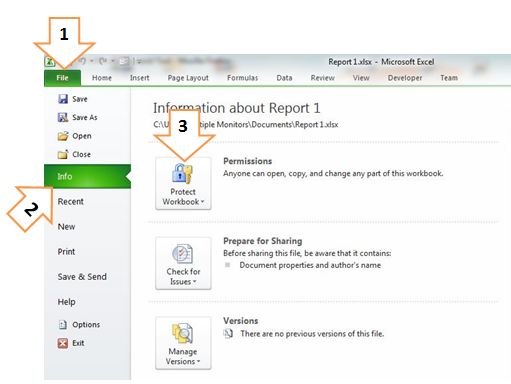Select Info in the backstage menu
Screen dimensions: 511x384
87,176
